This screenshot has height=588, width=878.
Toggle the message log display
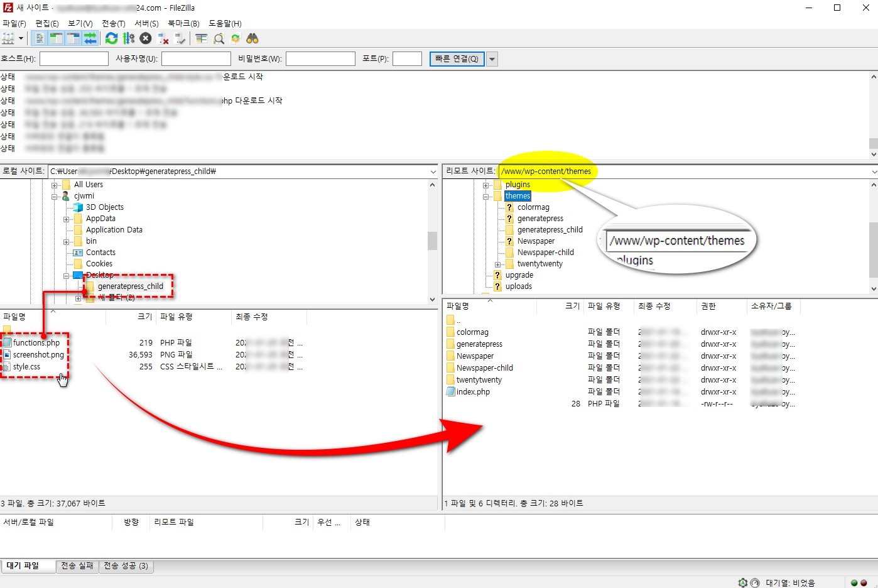click(x=39, y=38)
